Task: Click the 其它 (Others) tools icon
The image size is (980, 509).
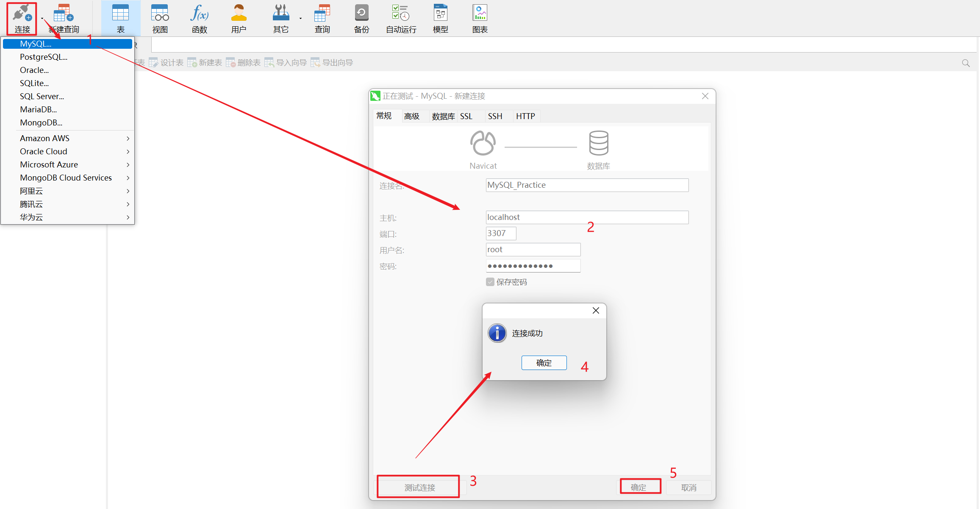Action: pos(280,19)
